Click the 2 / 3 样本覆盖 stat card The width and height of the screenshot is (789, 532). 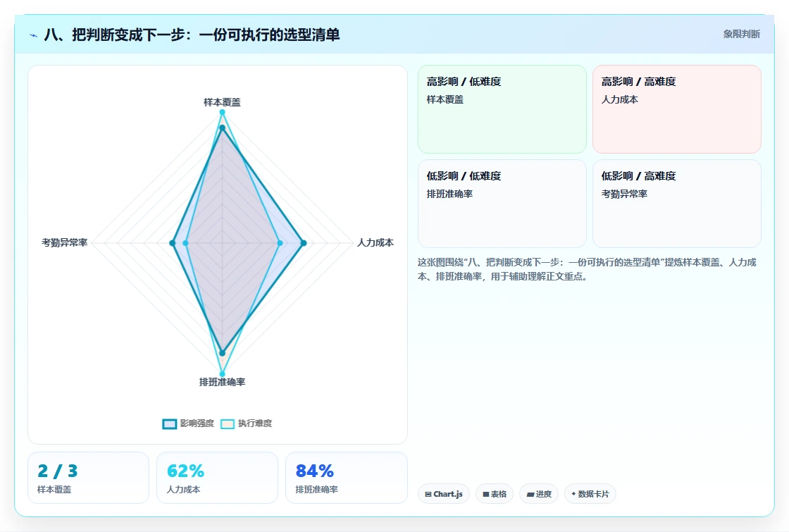[x=89, y=478]
